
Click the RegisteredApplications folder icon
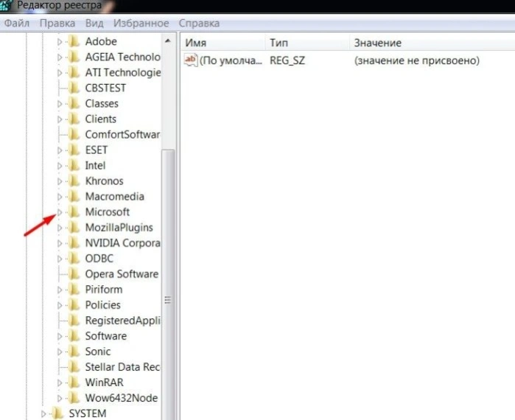click(x=74, y=321)
